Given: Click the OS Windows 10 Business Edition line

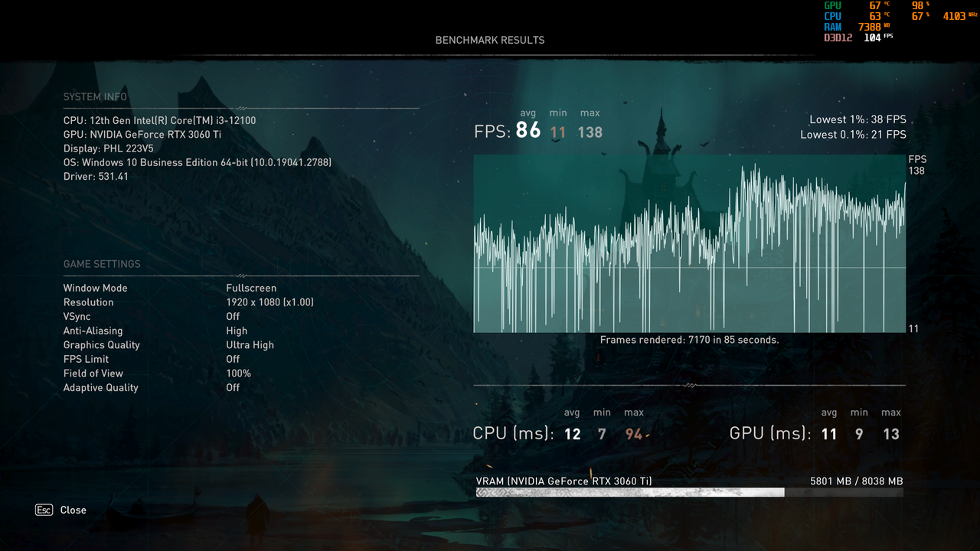Looking at the screenshot, I should [198, 163].
